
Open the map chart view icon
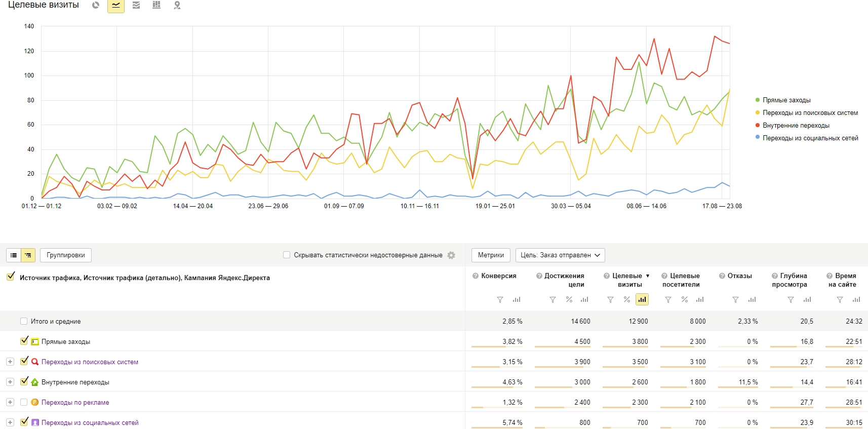(x=177, y=5)
